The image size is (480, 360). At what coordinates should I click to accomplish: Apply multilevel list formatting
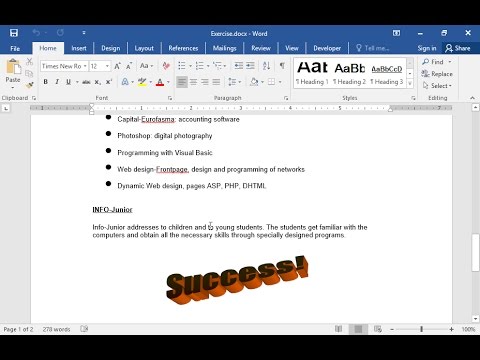217,66
